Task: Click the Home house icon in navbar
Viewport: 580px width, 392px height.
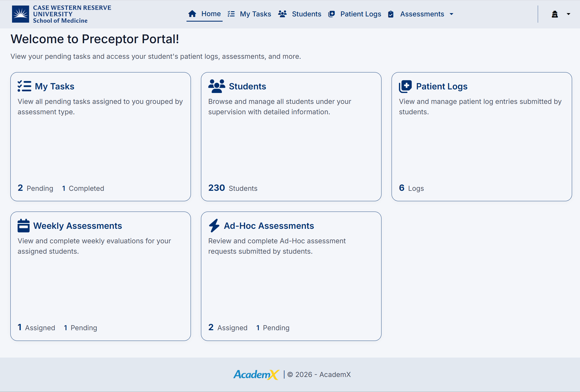Action: tap(192, 14)
